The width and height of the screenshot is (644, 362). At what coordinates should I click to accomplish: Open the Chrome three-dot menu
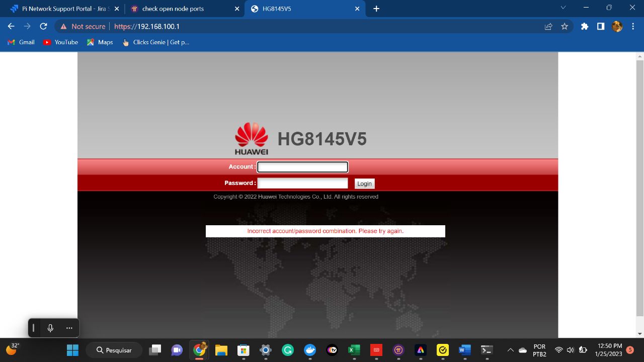(633, 26)
